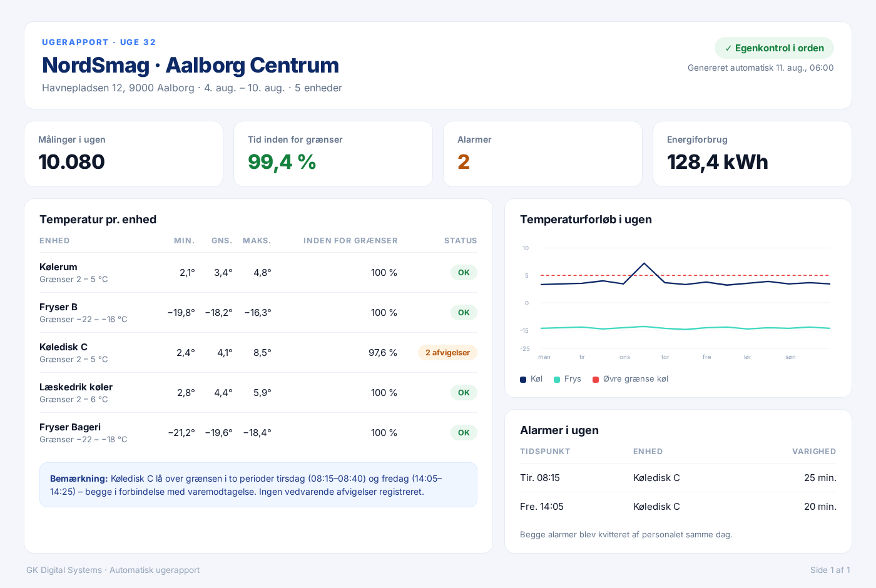
Task: Click the 8,5° max value
Action: click(262, 353)
